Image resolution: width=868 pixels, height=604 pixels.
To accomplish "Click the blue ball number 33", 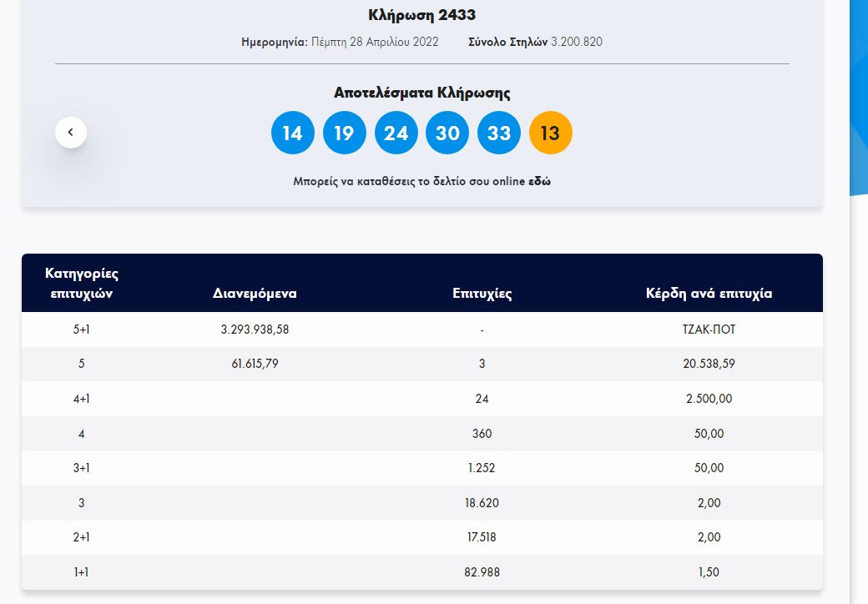I will coord(498,133).
